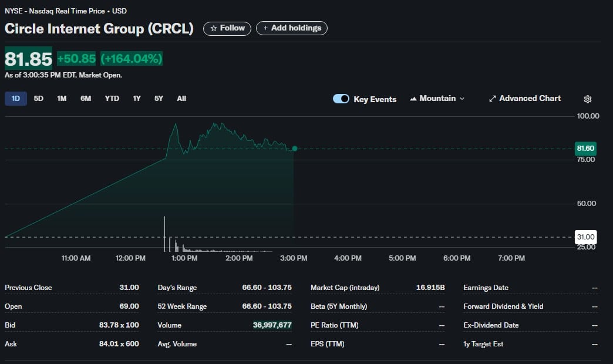The image size is (613, 364).
Task: Click the current price marker dot on chart
Action: point(295,149)
